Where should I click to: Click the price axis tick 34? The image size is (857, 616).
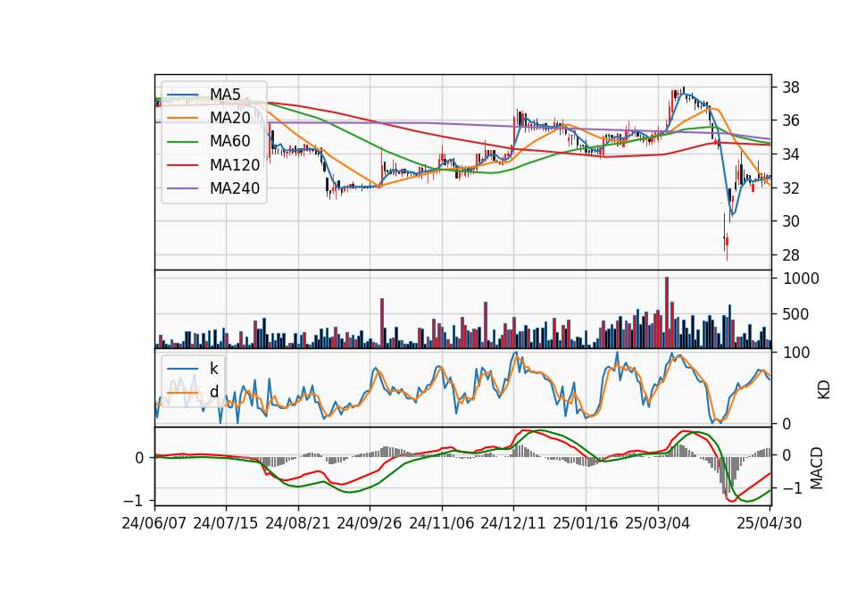(x=791, y=154)
